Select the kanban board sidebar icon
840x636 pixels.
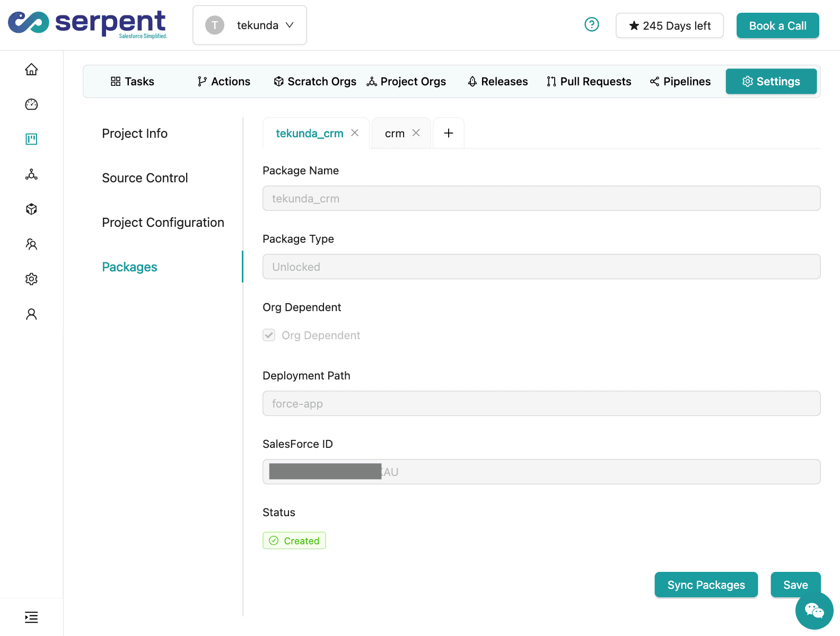click(x=31, y=139)
